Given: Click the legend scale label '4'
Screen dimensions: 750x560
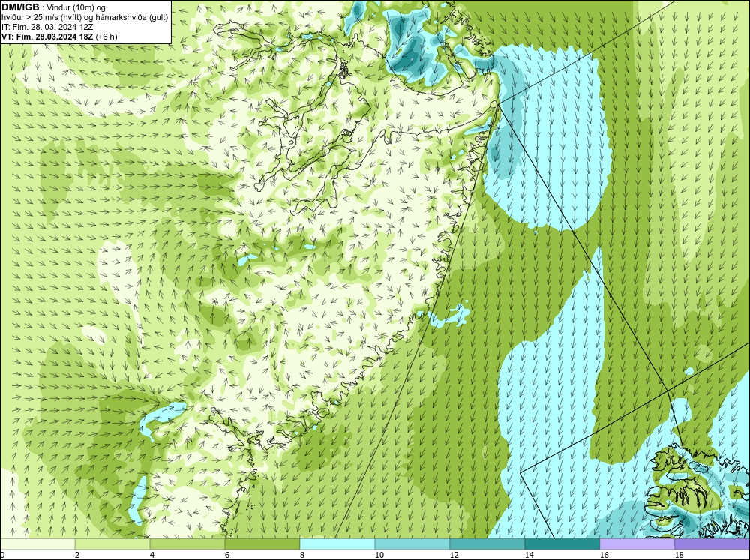Looking at the screenshot, I should [152, 555].
